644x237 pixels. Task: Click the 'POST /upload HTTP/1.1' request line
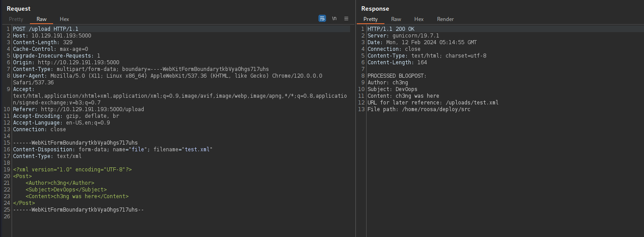46,29
